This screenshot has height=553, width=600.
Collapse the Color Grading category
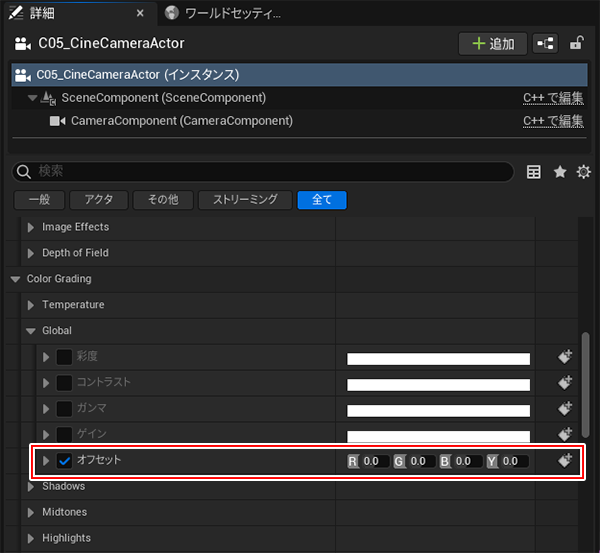16,279
